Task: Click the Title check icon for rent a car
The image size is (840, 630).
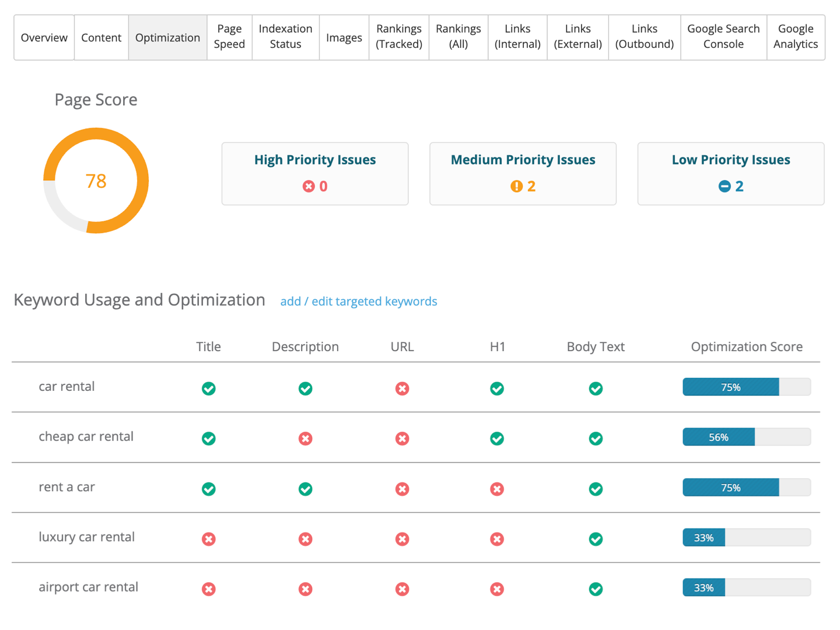Action: tap(209, 489)
